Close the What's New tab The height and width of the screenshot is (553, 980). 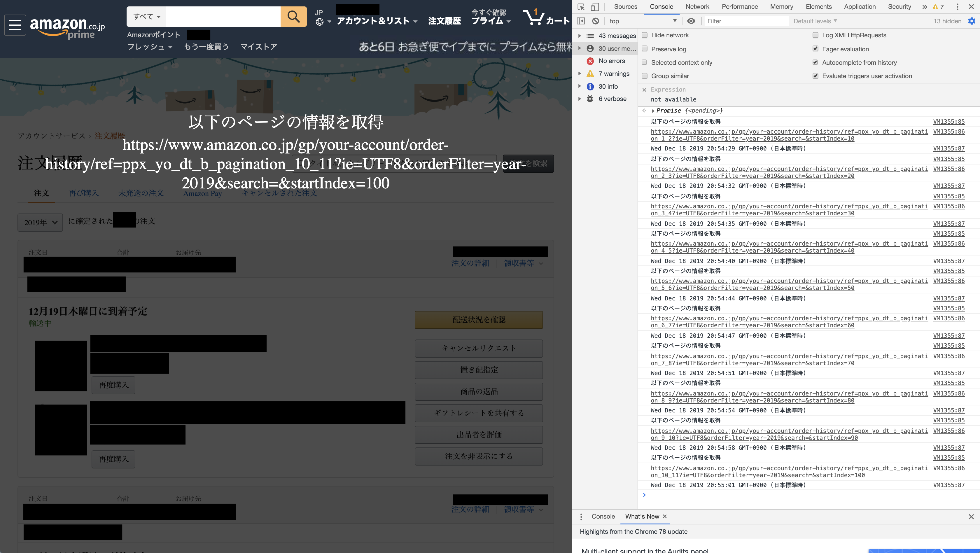click(665, 517)
